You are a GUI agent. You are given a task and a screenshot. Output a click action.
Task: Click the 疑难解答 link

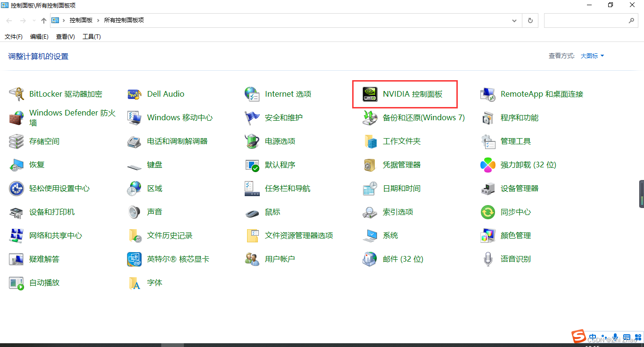coord(44,259)
